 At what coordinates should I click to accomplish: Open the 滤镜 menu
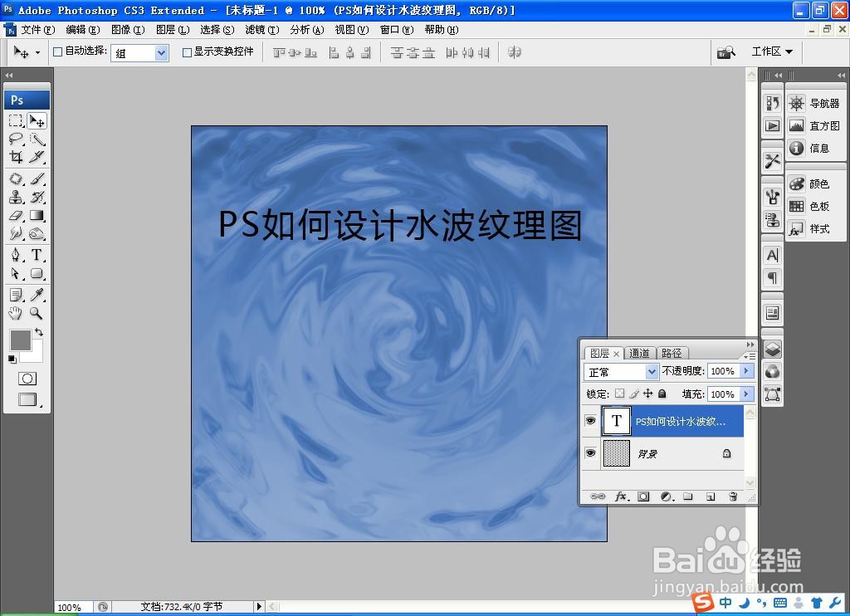pyautogui.click(x=260, y=29)
